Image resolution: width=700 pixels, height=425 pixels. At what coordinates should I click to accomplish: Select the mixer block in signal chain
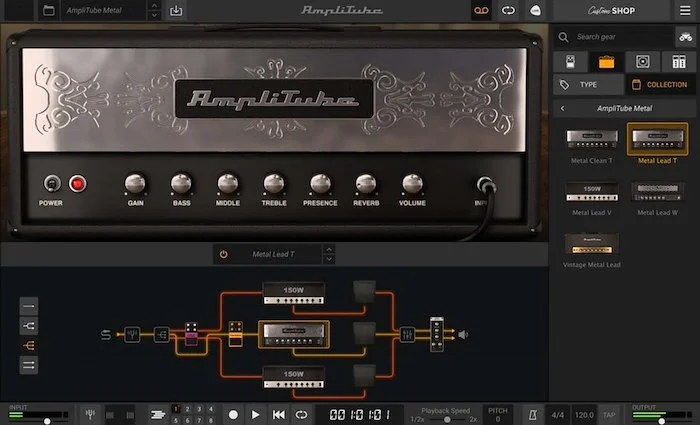pyautogui.click(x=407, y=334)
